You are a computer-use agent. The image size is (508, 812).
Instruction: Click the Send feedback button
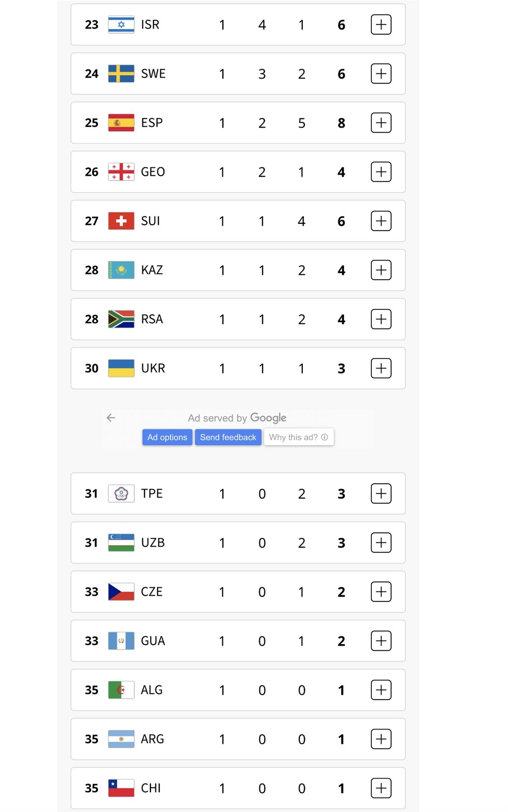point(228,437)
